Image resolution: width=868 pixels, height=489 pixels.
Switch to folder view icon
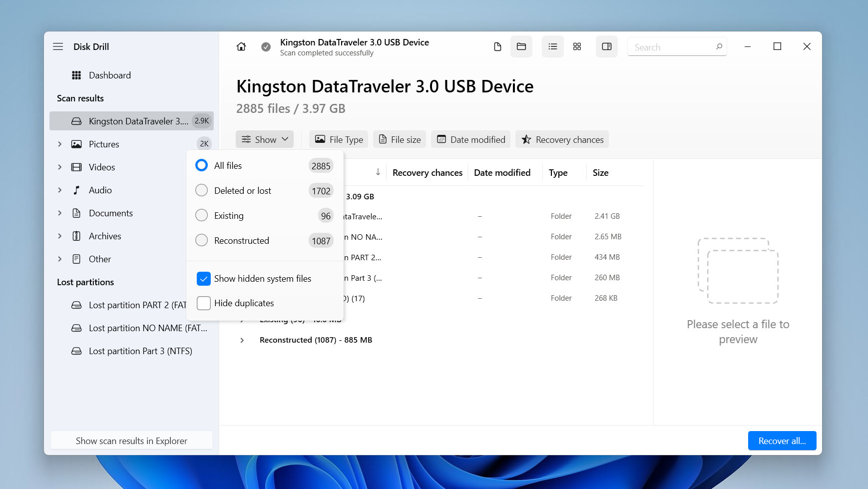(x=521, y=46)
